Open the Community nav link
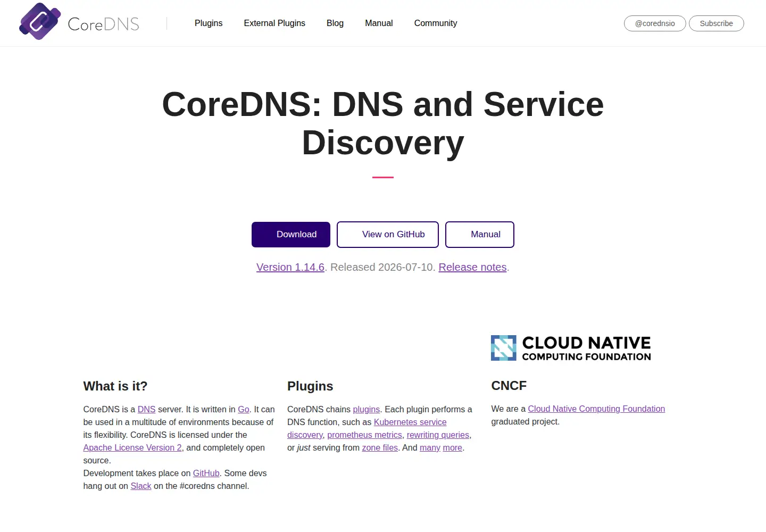This screenshot has height=532, width=766. click(x=436, y=23)
